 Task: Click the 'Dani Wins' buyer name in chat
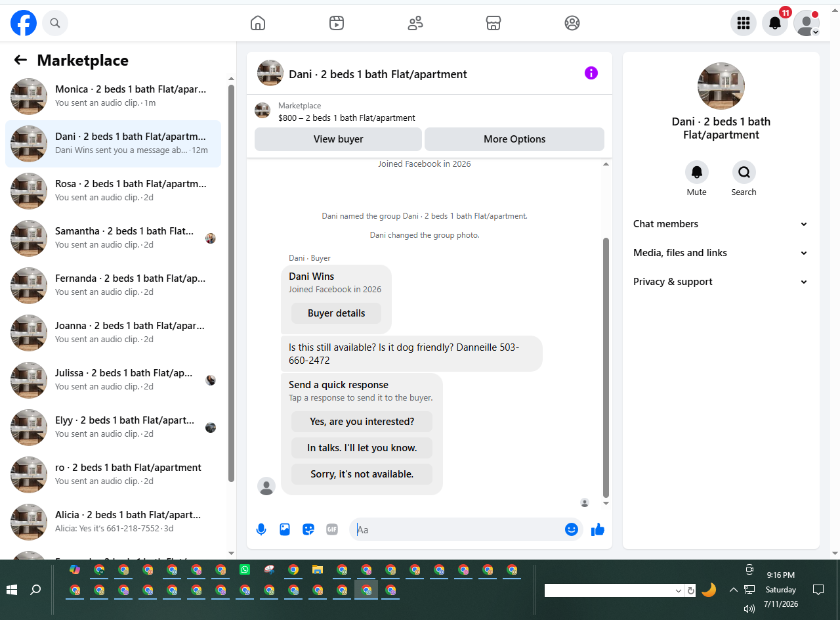(312, 277)
